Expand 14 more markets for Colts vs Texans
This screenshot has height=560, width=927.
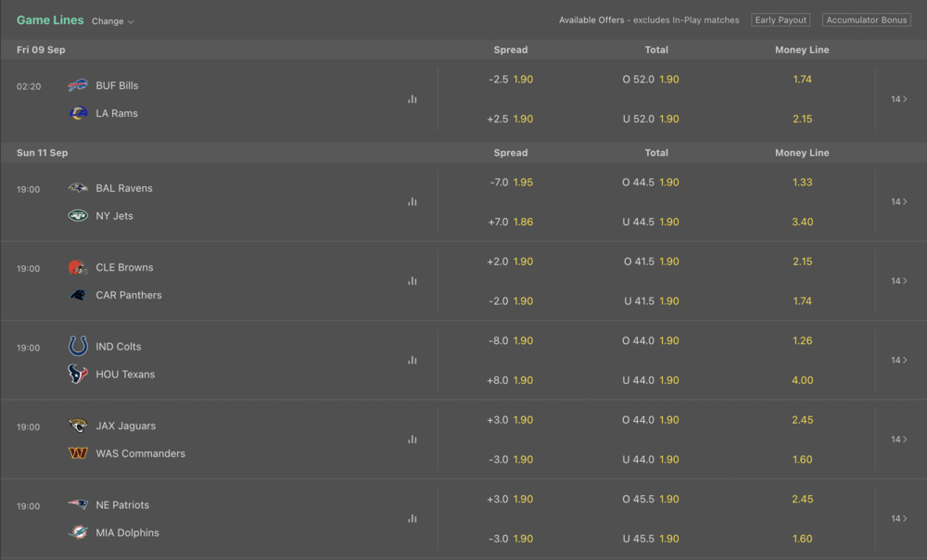(x=899, y=361)
